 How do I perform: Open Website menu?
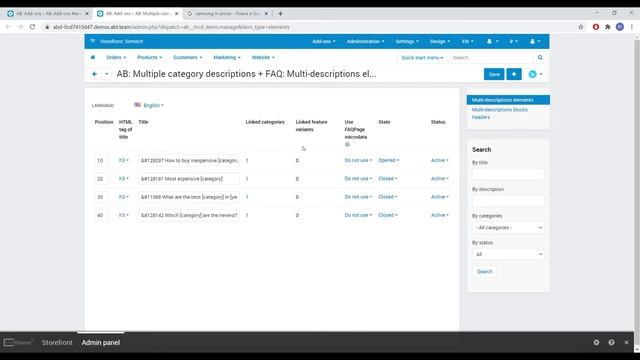pos(263,58)
